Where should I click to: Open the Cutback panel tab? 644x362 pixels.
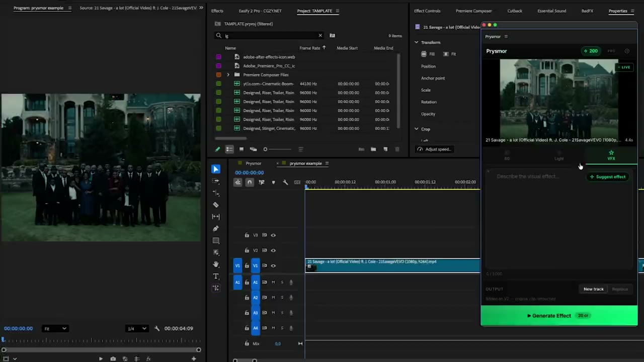515,11
